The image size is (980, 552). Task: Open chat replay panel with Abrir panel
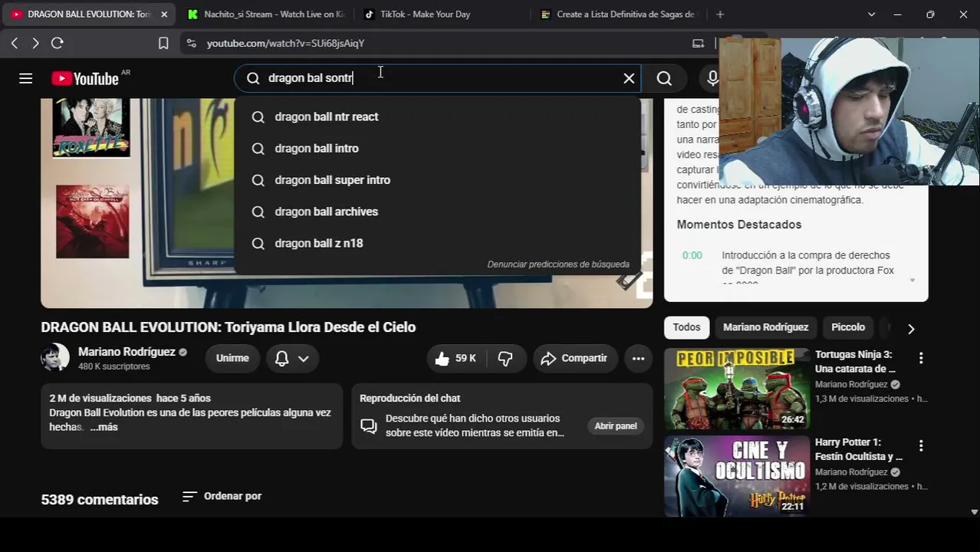616,426
